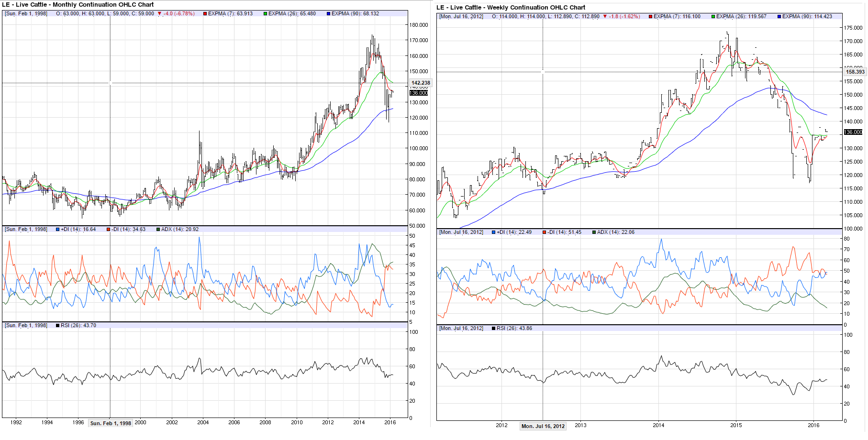Image resolution: width=868 pixels, height=440 pixels.
Task: Select the 'Mon. Jul 16, 2012' time-axis marker
Action: (x=543, y=426)
